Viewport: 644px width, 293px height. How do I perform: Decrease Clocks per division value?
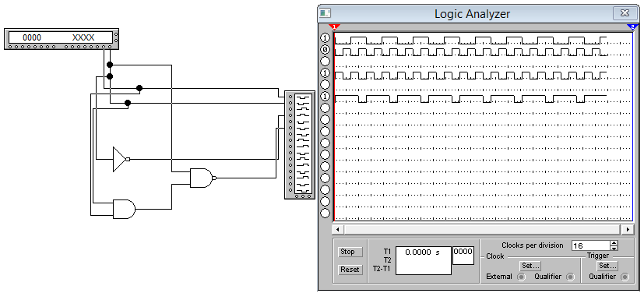coord(614,249)
